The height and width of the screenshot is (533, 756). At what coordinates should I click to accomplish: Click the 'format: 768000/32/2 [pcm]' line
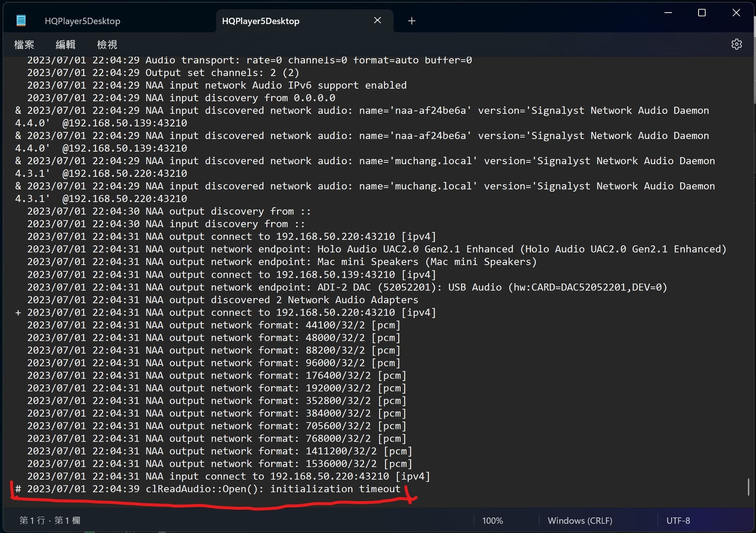click(x=217, y=438)
